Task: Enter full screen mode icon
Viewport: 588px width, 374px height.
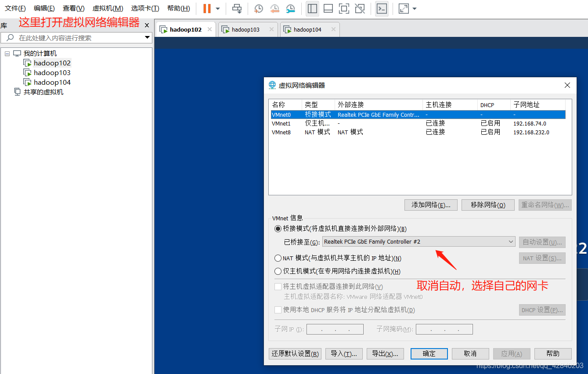Action: [x=344, y=8]
